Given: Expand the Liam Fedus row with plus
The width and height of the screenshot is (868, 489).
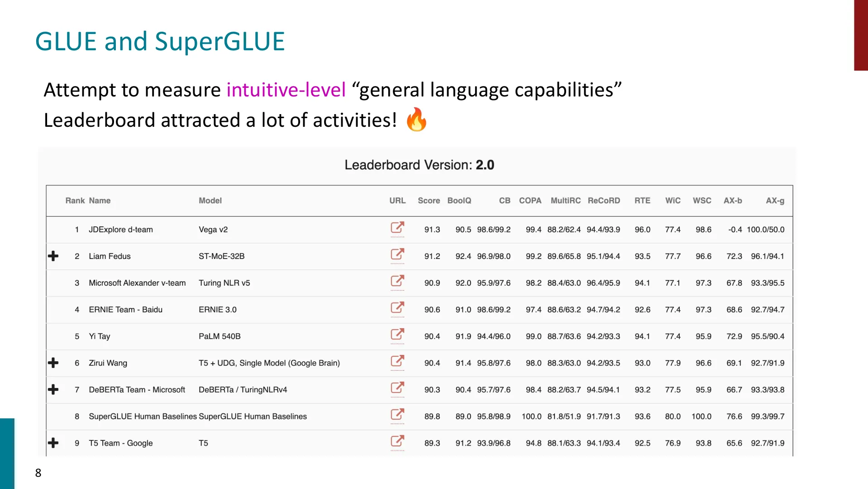Looking at the screenshot, I should [53, 256].
